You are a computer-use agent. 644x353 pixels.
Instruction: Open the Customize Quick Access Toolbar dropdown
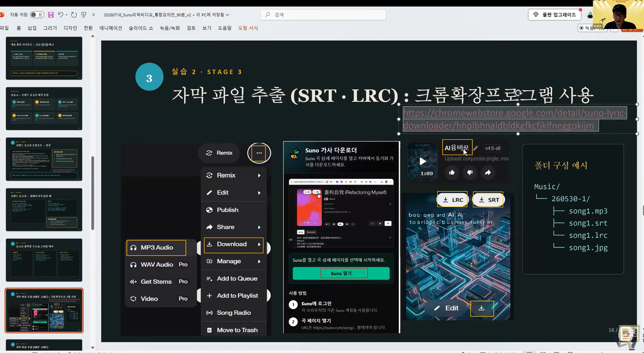click(93, 15)
